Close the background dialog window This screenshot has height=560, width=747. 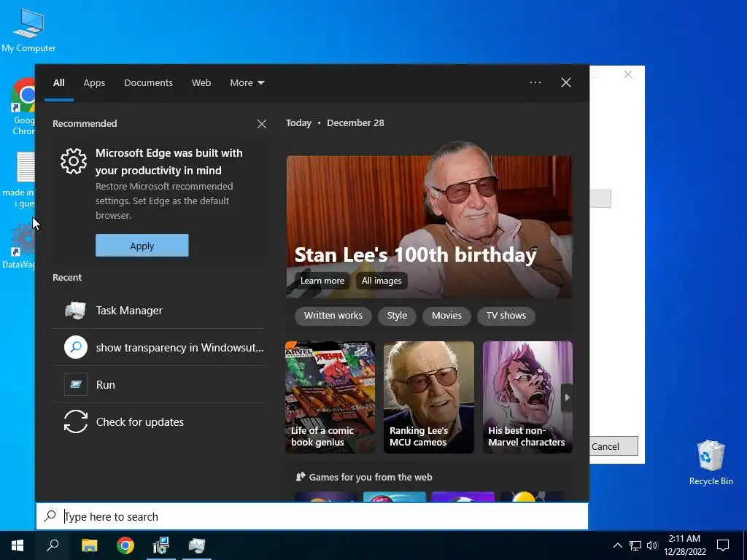pos(628,75)
